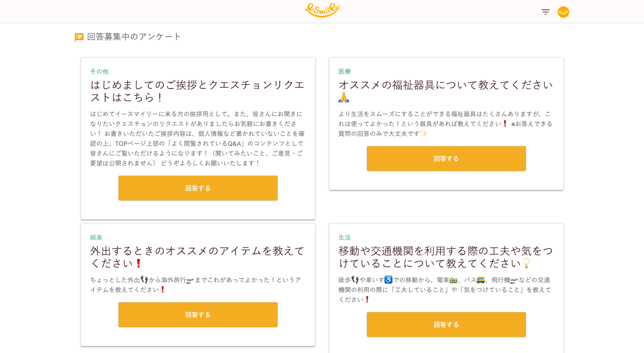Select the 娯楽 category label

[96, 237]
